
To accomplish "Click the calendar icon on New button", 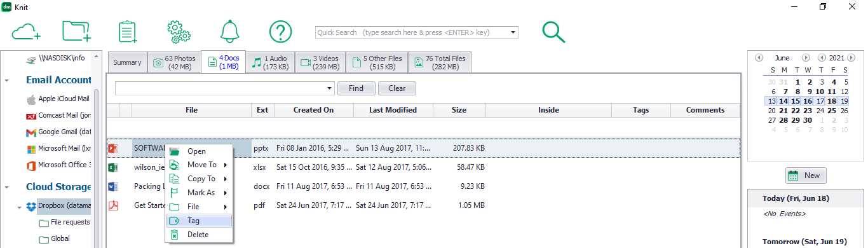I will (x=794, y=176).
